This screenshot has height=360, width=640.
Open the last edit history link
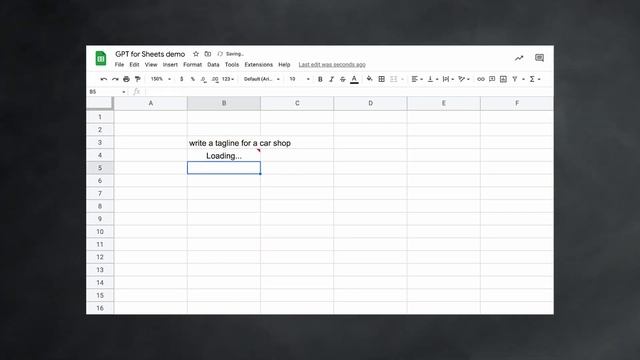pos(332,64)
